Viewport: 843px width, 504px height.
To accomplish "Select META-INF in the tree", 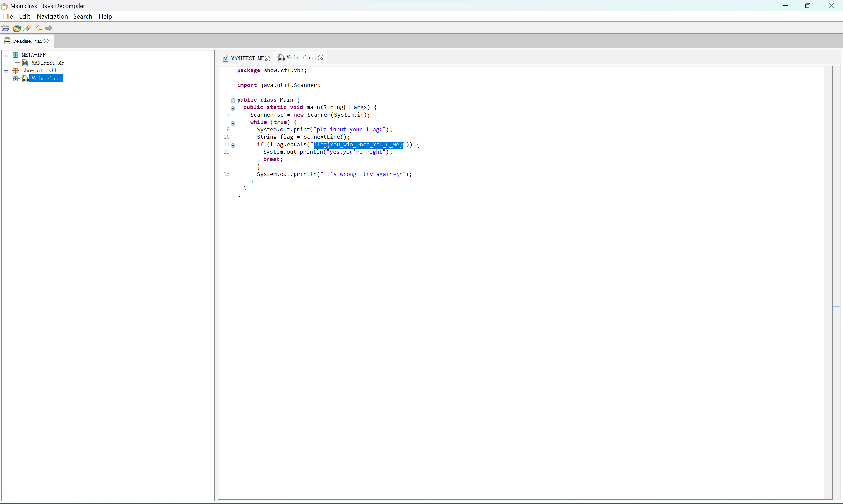I will [34, 55].
